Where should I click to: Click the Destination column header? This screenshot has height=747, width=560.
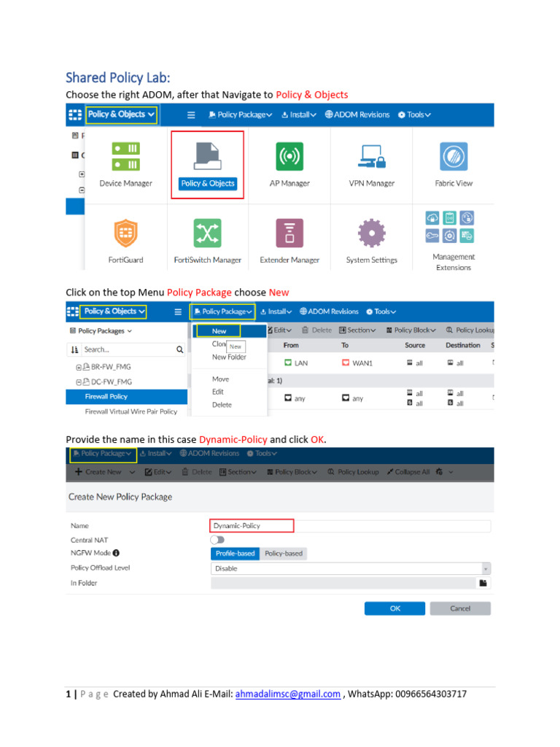(x=463, y=345)
